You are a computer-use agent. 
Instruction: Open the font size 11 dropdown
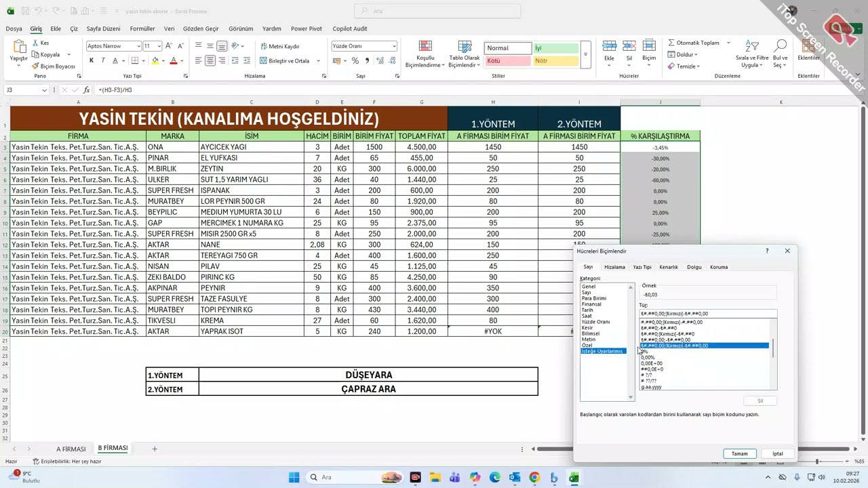(x=159, y=46)
